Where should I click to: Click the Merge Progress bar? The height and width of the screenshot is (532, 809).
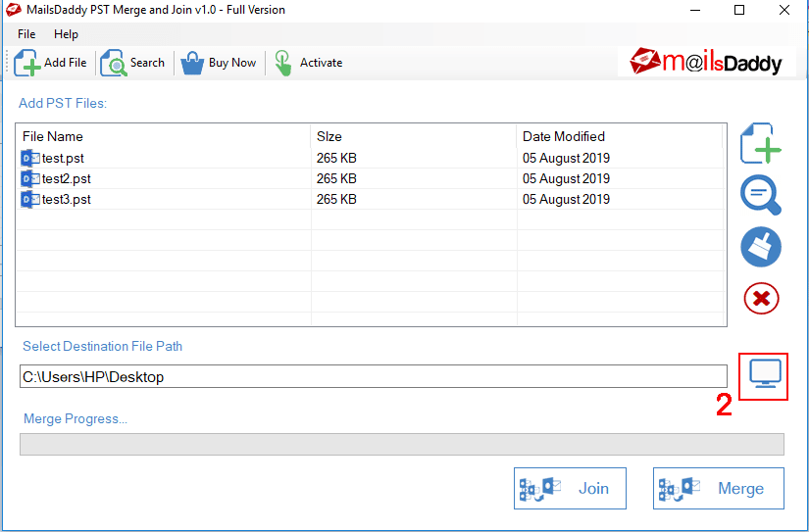tap(401, 444)
